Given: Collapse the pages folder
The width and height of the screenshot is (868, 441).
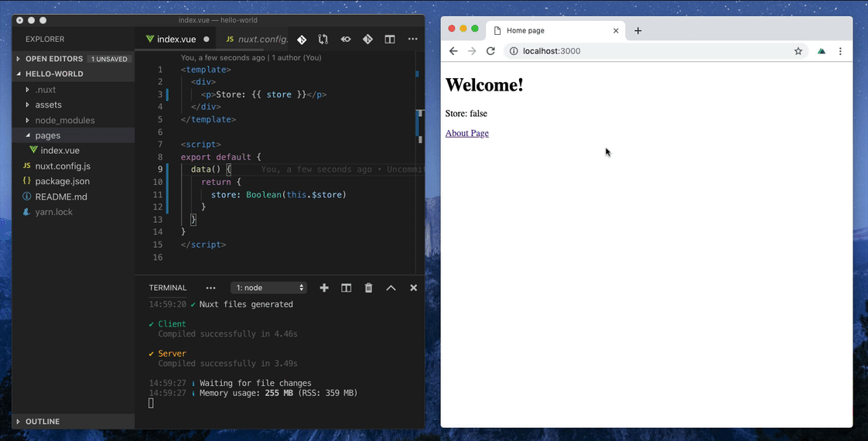Looking at the screenshot, I should click(x=48, y=135).
